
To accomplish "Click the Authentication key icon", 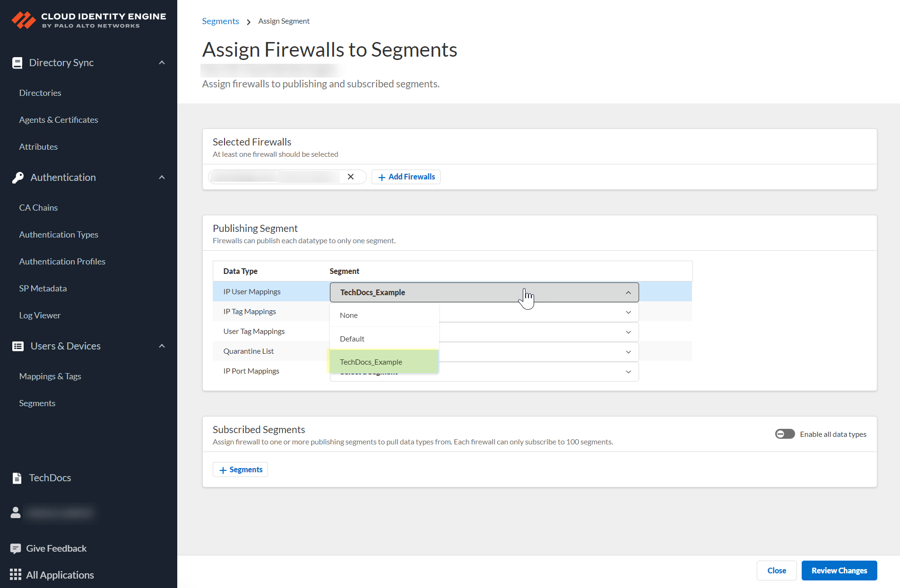I will 17,178.
